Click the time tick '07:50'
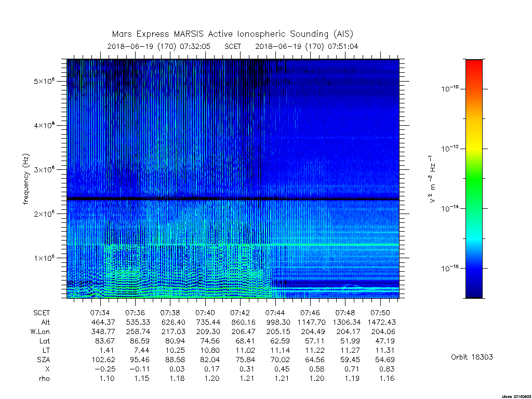The width and height of the screenshot is (532, 399). click(x=380, y=313)
